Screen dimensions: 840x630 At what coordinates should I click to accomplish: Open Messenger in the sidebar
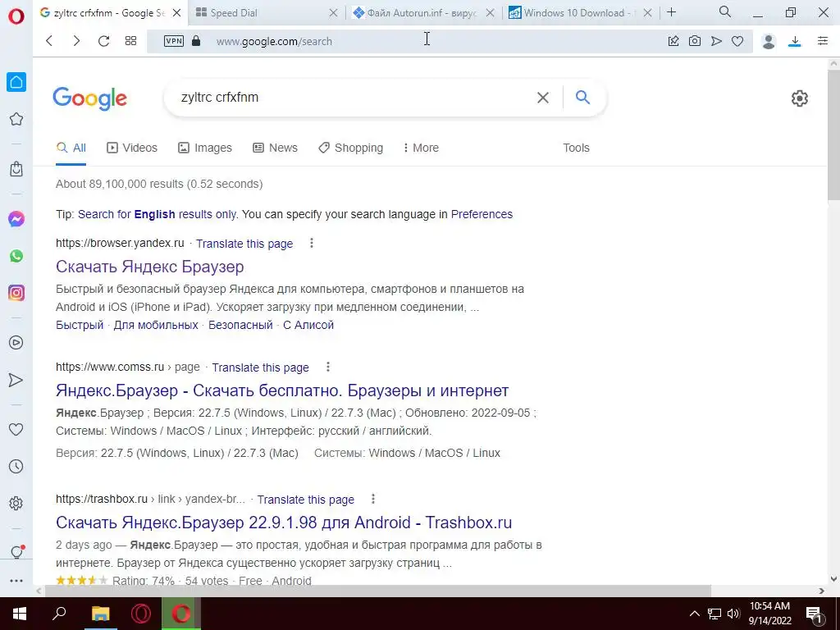click(16, 219)
